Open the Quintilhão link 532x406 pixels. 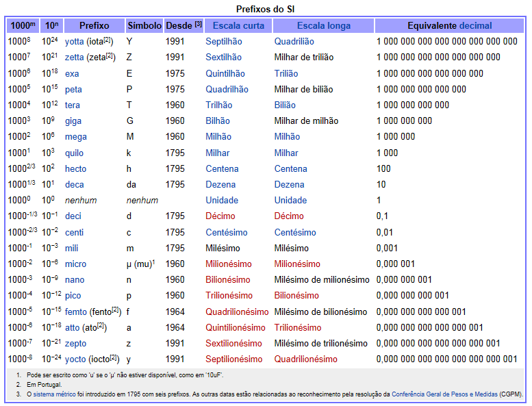225,74
